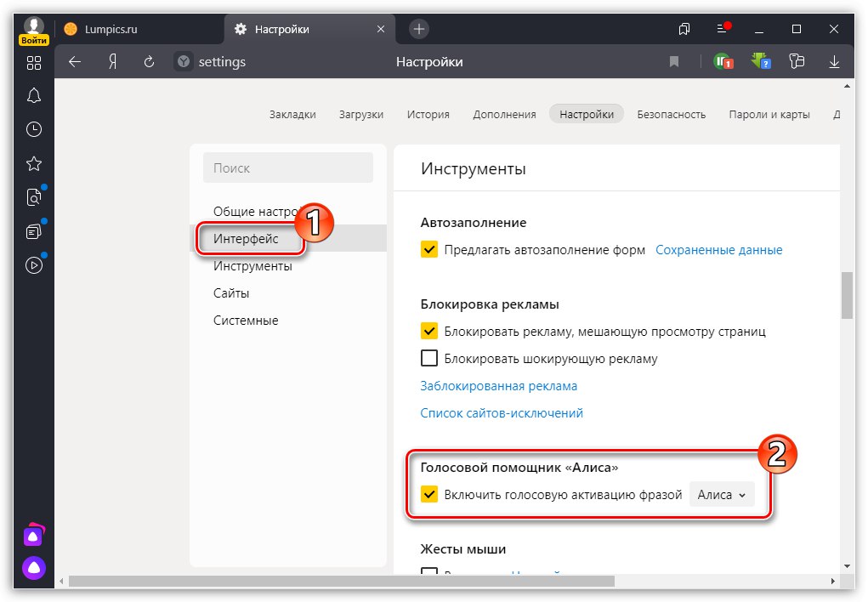Open the Сохраненные данные link
868x602 pixels.
718,250
